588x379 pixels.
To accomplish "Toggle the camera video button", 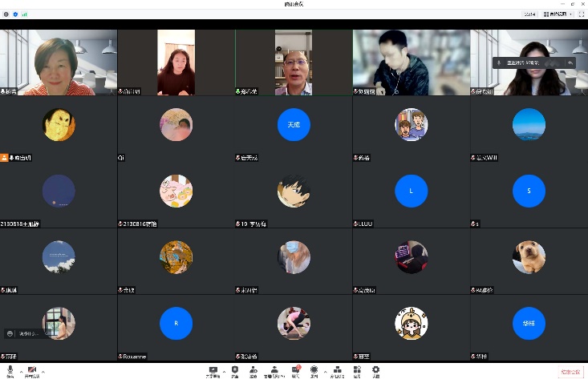I will coord(32,371).
